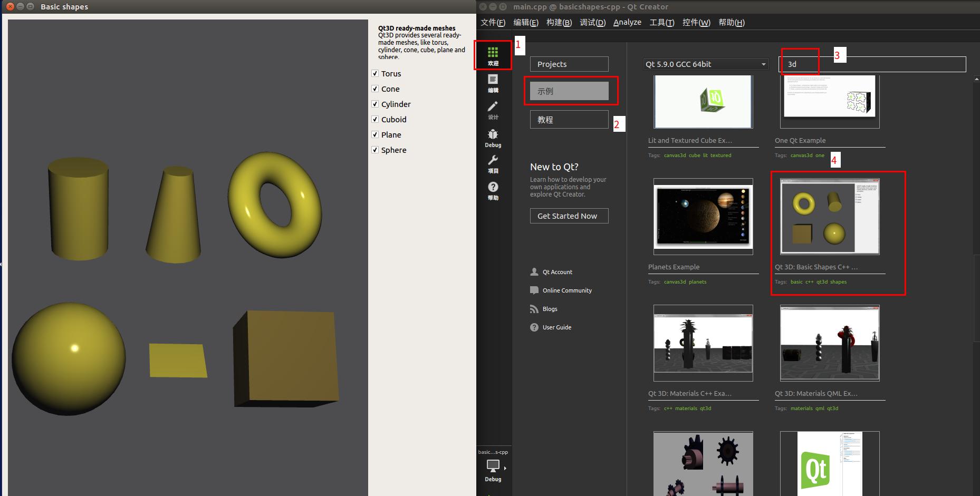Screen dimensions: 980x496
Task: Open the Qt logo example thumbnail at bottom
Action: 830,463
